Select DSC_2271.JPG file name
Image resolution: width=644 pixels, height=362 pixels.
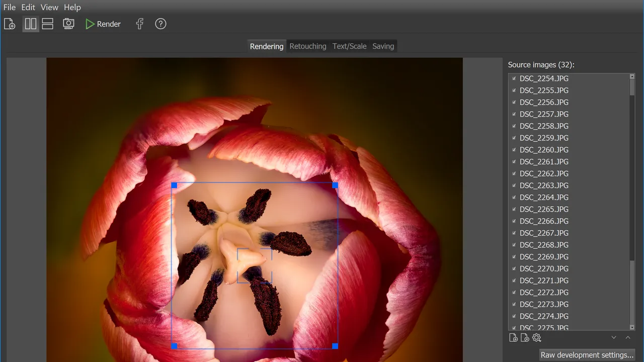coord(544,281)
